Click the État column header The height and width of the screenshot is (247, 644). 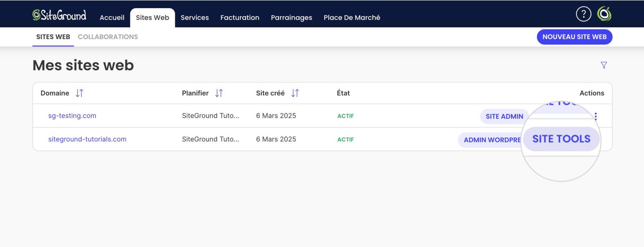[343, 93]
